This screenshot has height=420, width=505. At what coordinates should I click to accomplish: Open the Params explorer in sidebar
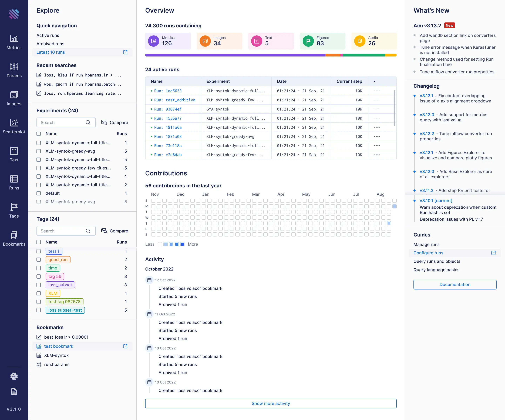[14, 70]
